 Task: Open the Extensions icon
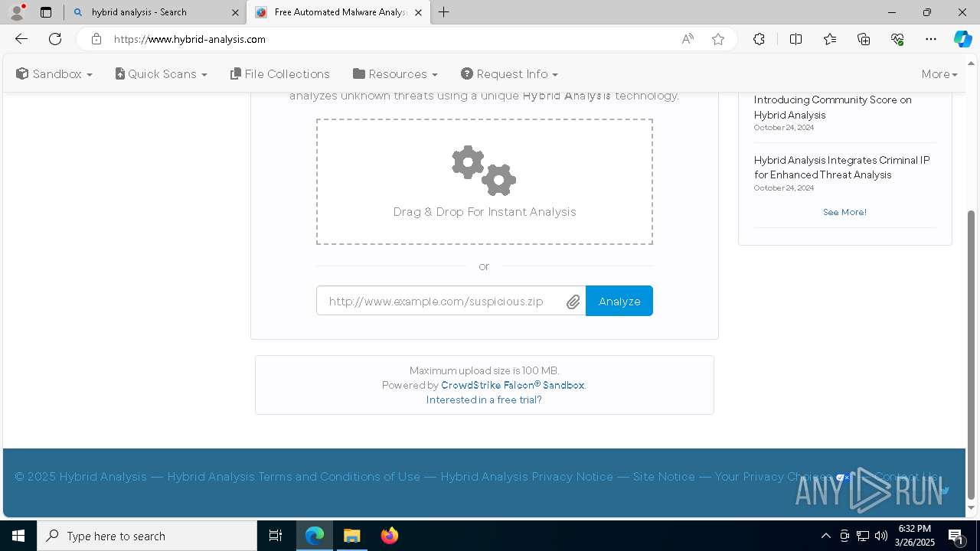tap(759, 39)
